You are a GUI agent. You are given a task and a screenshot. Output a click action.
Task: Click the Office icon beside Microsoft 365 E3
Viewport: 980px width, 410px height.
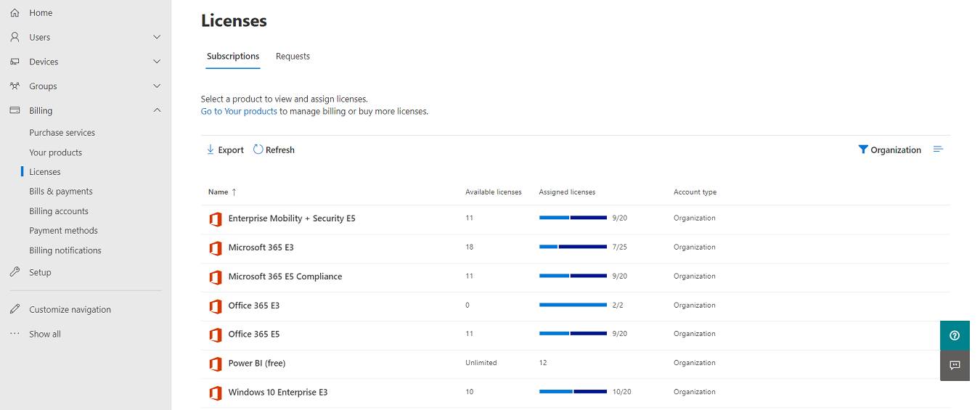[215, 248]
